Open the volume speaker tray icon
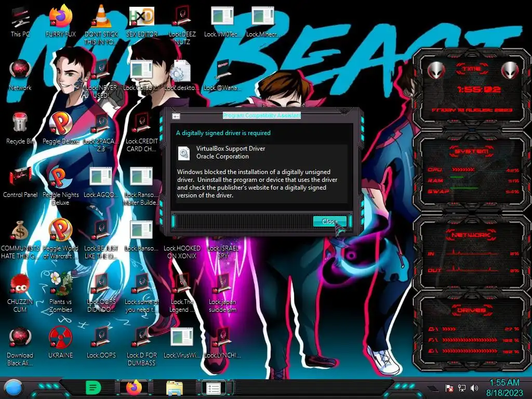Image resolution: width=532 pixels, height=399 pixels. click(474, 388)
